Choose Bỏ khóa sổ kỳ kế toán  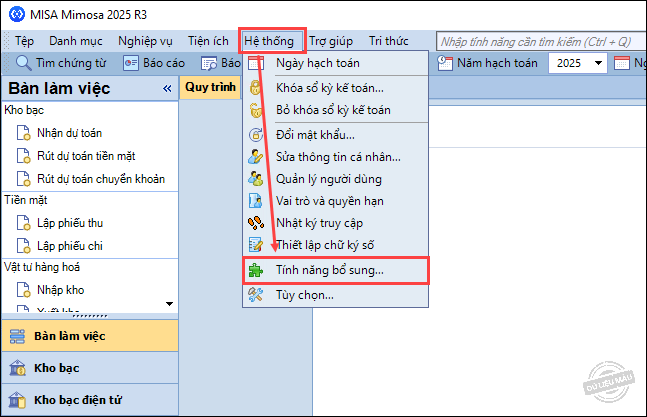click(x=335, y=110)
